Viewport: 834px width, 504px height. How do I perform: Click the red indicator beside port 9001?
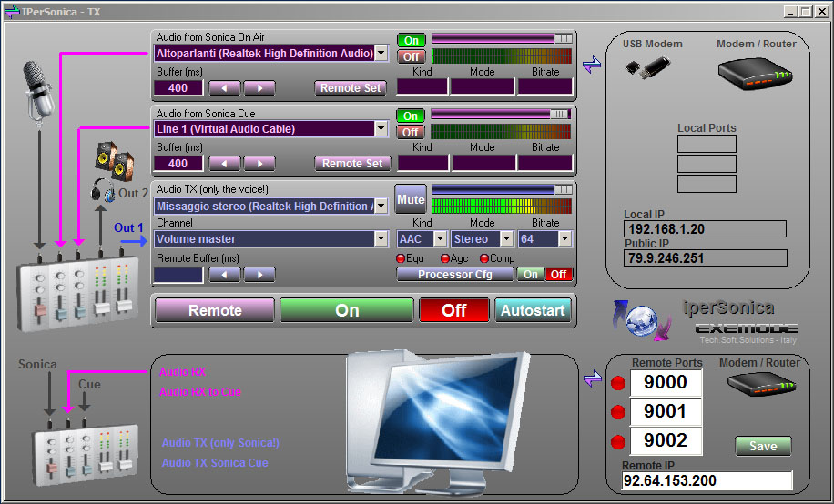[618, 412]
